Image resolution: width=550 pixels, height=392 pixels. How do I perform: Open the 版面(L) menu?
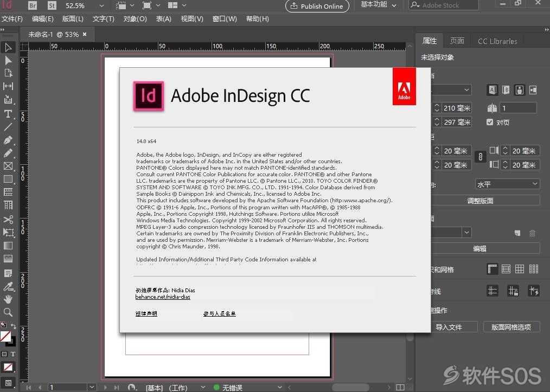point(73,19)
